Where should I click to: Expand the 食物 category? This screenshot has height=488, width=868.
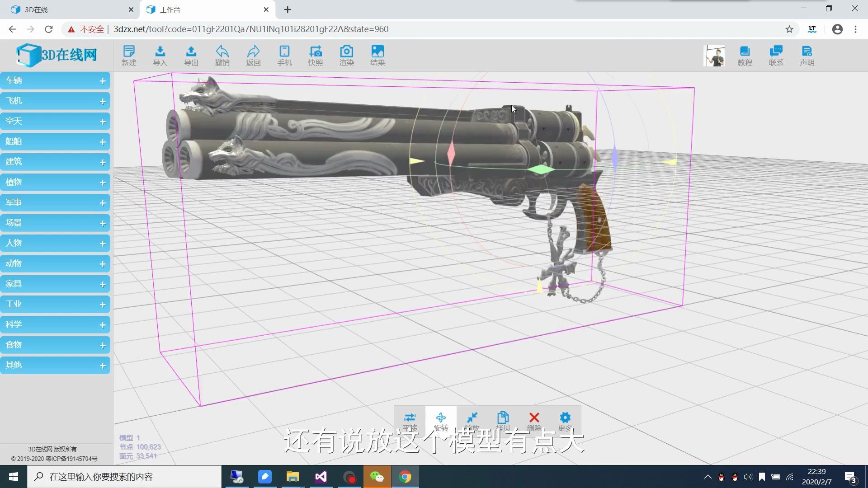[x=55, y=345]
